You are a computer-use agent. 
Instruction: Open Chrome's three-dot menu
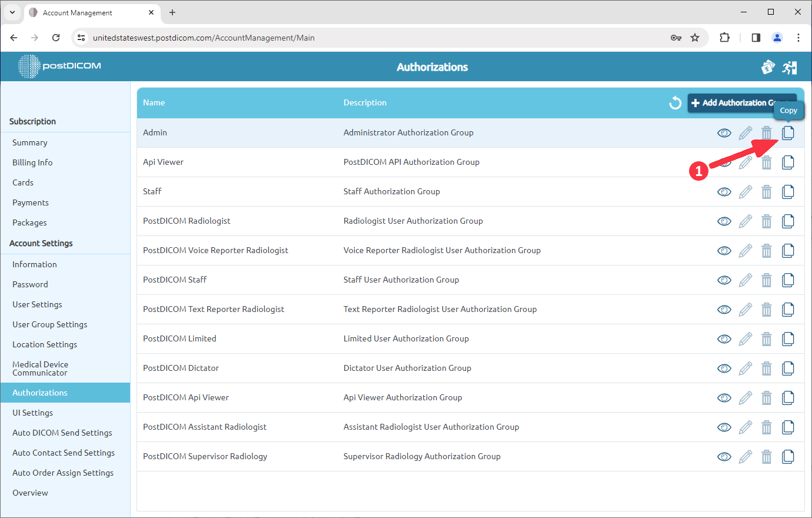tap(798, 37)
